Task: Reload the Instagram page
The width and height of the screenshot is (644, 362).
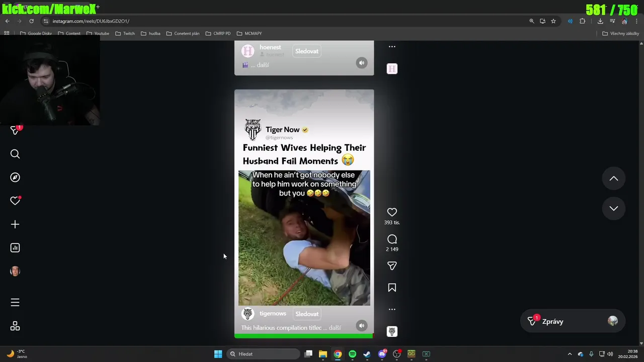Action: click(x=31, y=21)
